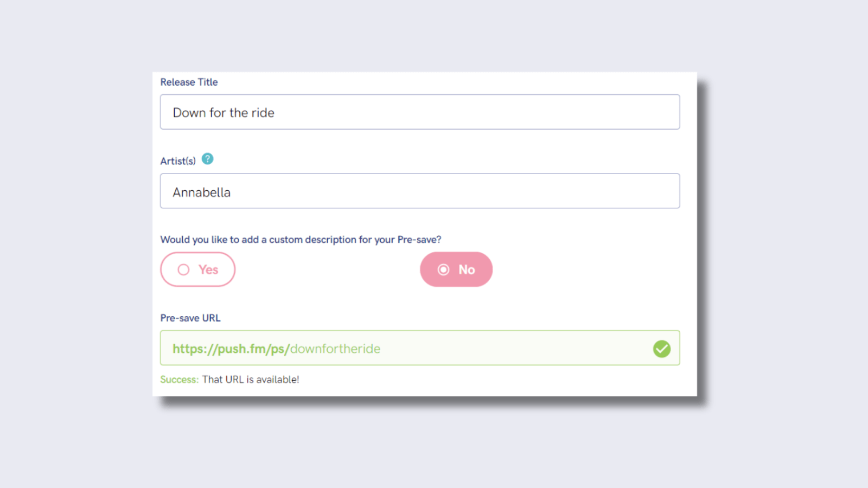
Task: Click the 'Down for the ride' title text
Action: click(224, 113)
